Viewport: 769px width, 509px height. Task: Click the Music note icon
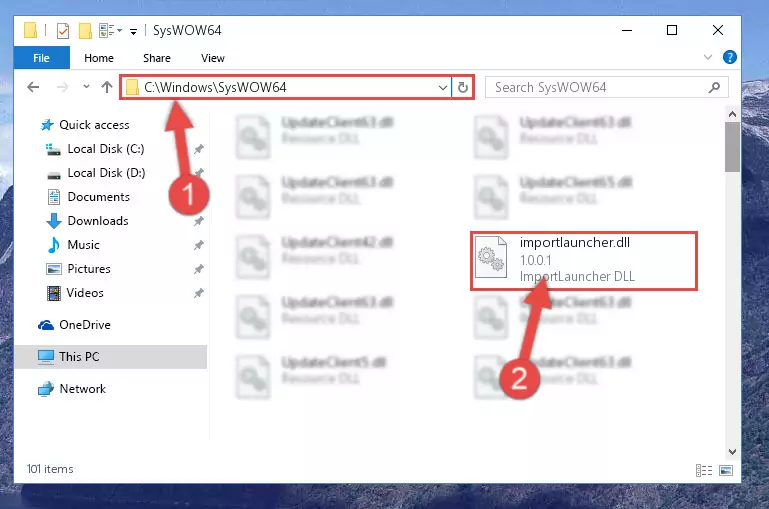coord(53,245)
